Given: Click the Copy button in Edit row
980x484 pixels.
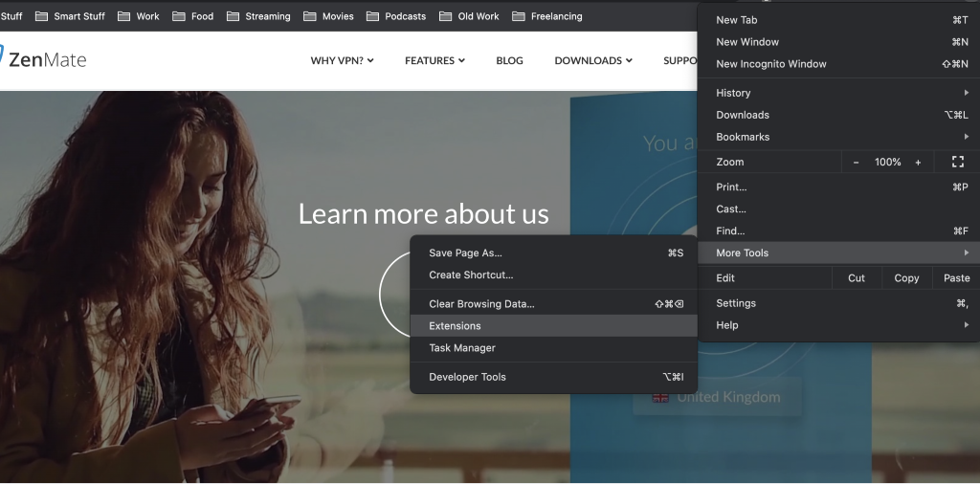Looking at the screenshot, I should pyautogui.click(x=906, y=278).
